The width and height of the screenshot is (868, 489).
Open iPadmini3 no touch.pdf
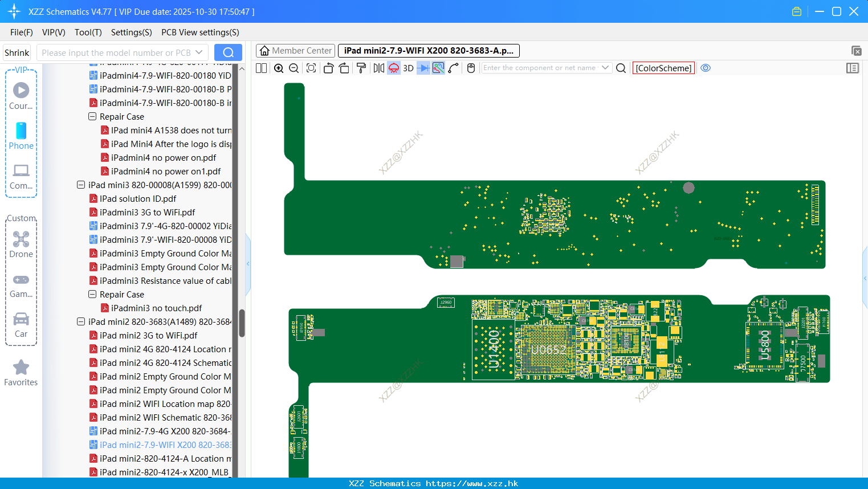tap(156, 308)
